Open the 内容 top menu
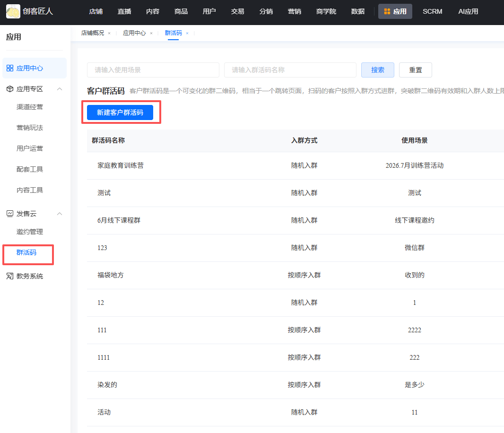 (x=153, y=11)
